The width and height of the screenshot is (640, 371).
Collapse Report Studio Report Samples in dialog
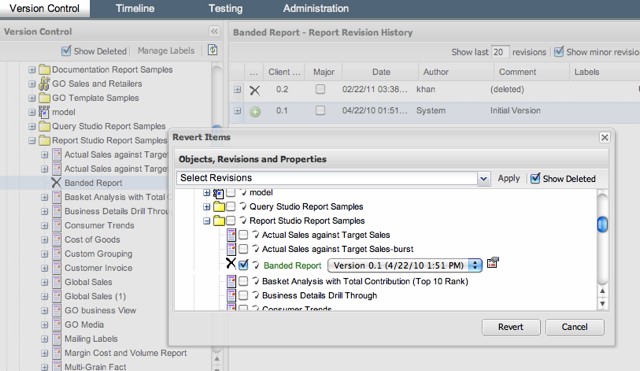pyautogui.click(x=207, y=221)
